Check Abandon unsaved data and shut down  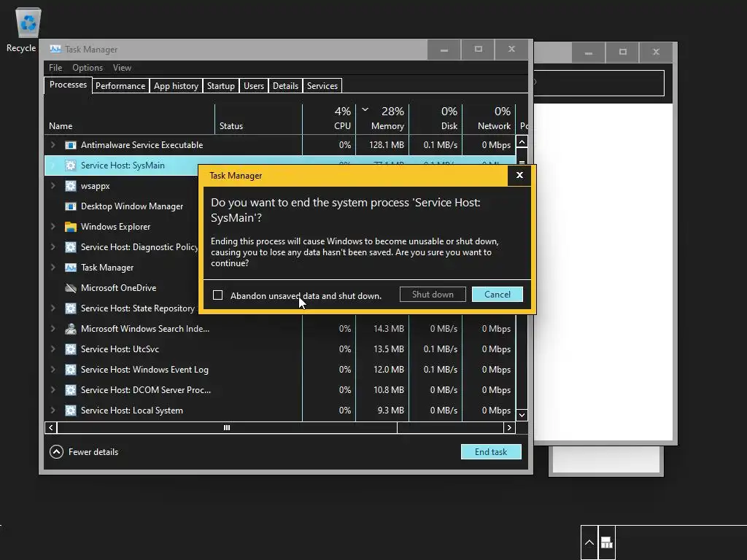[217, 295]
